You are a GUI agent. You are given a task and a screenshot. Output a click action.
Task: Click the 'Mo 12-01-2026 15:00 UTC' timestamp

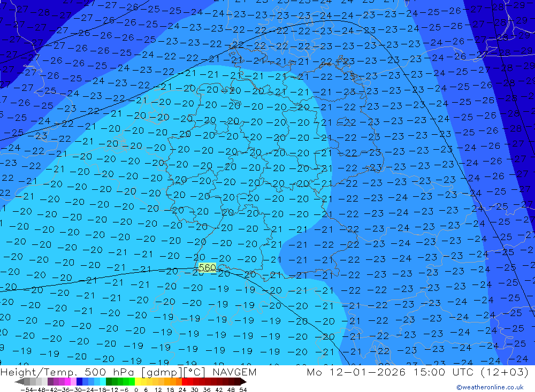392,372
